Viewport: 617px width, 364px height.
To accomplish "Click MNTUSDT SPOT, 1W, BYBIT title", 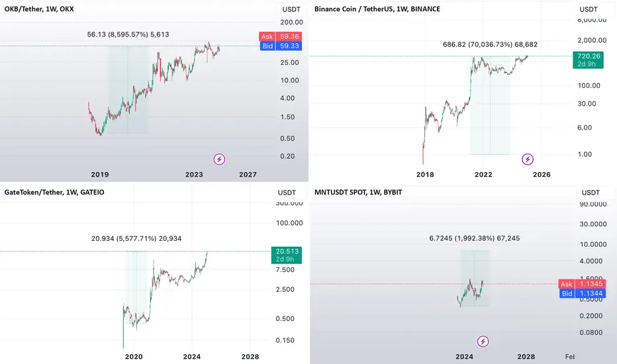I will point(358,192).
